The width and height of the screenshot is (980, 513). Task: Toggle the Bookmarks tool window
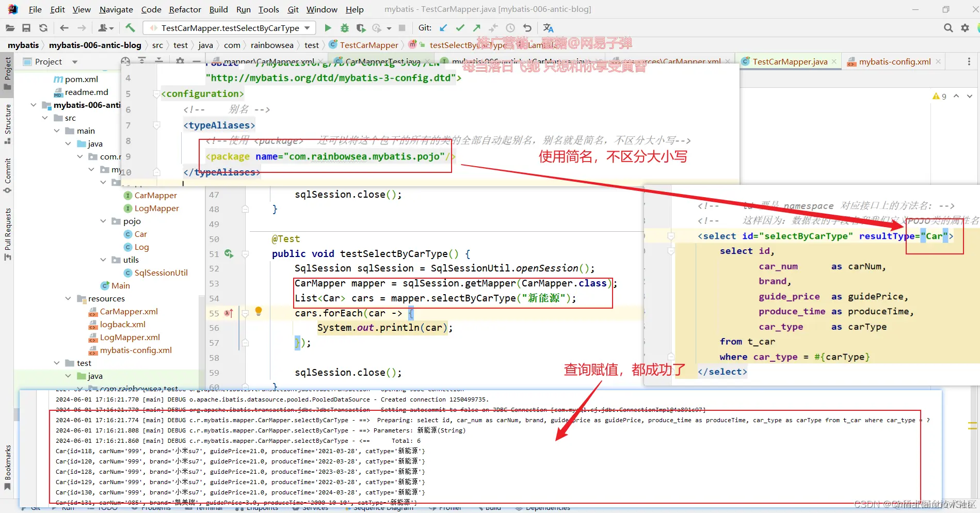click(x=8, y=467)
